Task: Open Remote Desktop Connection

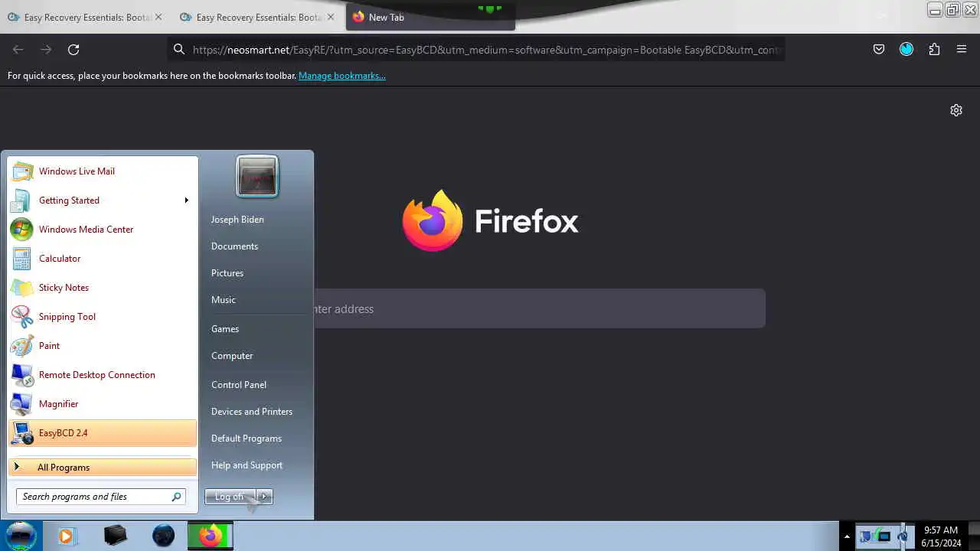Action: point(103,375)
